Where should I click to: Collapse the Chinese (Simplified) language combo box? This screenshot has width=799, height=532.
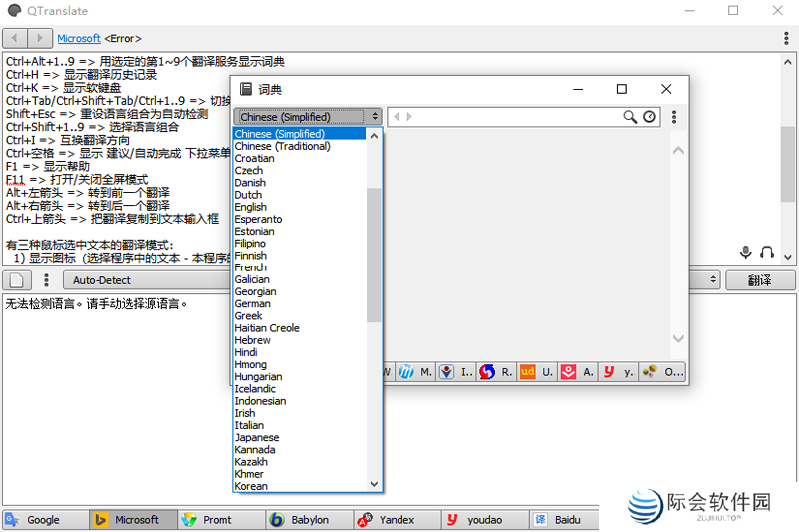click(308, 117)
